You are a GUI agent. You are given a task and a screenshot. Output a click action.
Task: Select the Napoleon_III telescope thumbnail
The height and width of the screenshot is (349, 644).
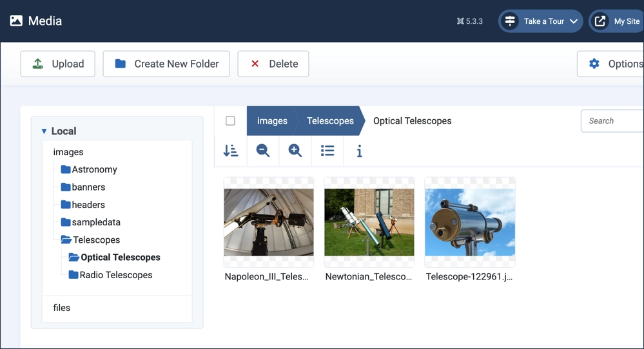(269, 222)
